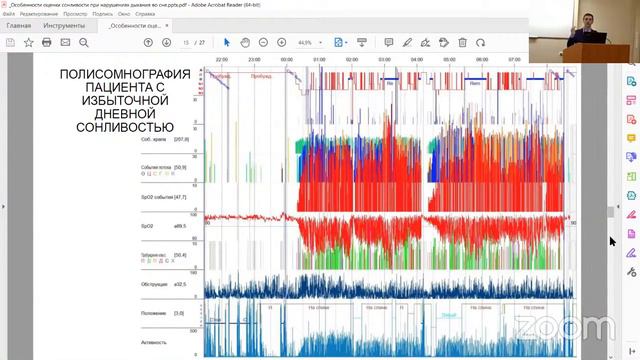Click the presenter's webcam video thumbnail
This screenshot has height=360, width=640.
(x=584, y=31)
